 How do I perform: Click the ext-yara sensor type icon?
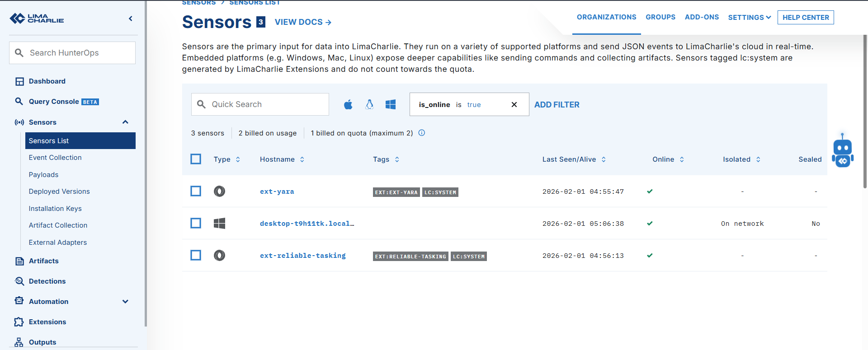coord(219,191)
